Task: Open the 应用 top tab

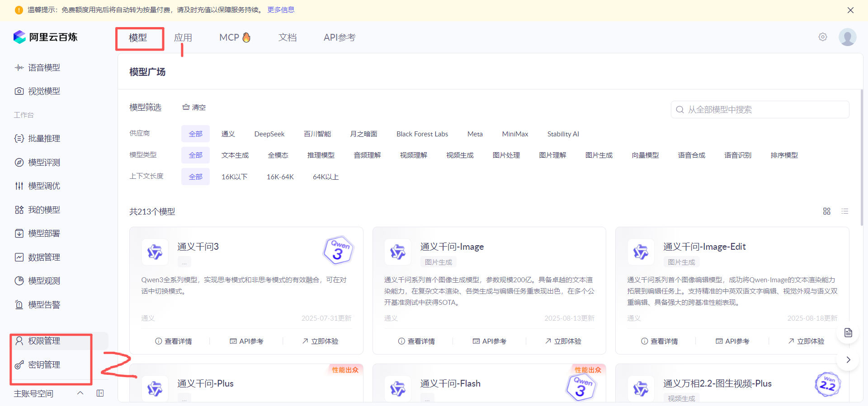Action: [x=183, y=37]
